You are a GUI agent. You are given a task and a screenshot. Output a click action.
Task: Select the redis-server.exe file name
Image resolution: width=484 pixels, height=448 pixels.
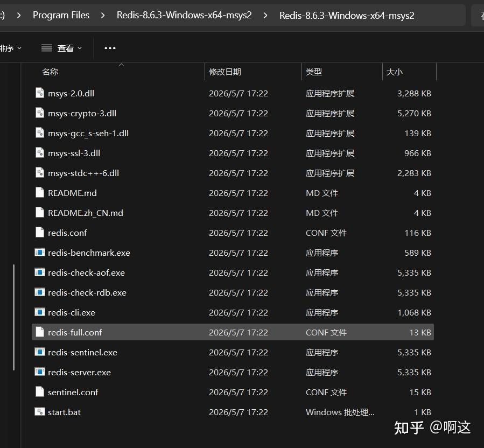(x=79, y=372)
